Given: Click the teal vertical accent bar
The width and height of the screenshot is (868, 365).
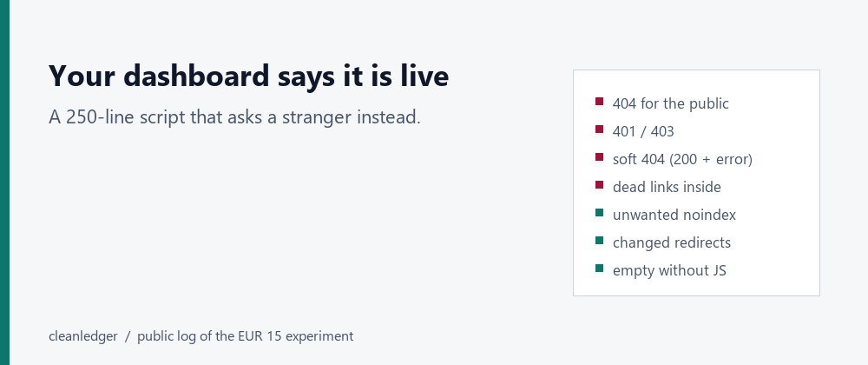Looking at the screenshot, I should [4, 182].
